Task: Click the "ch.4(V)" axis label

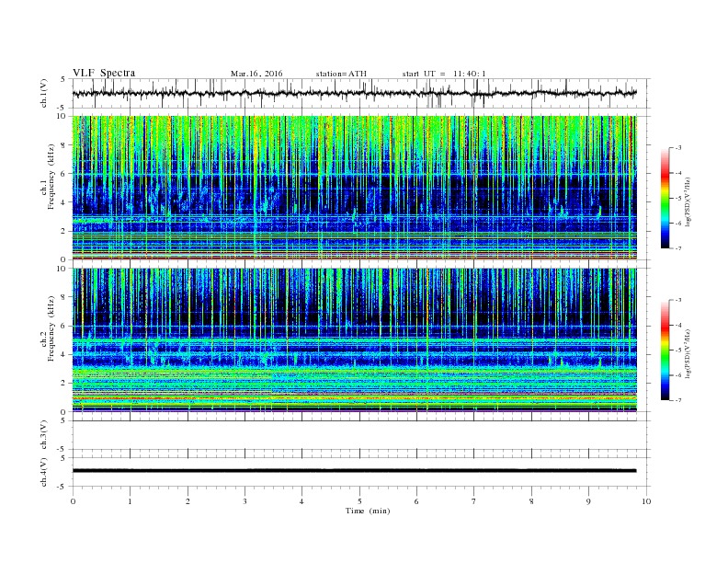Action: click(x=44, y=472)
